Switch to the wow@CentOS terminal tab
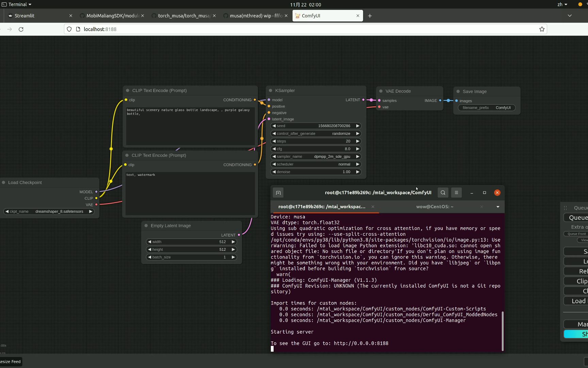 click(x=435, y=207)
